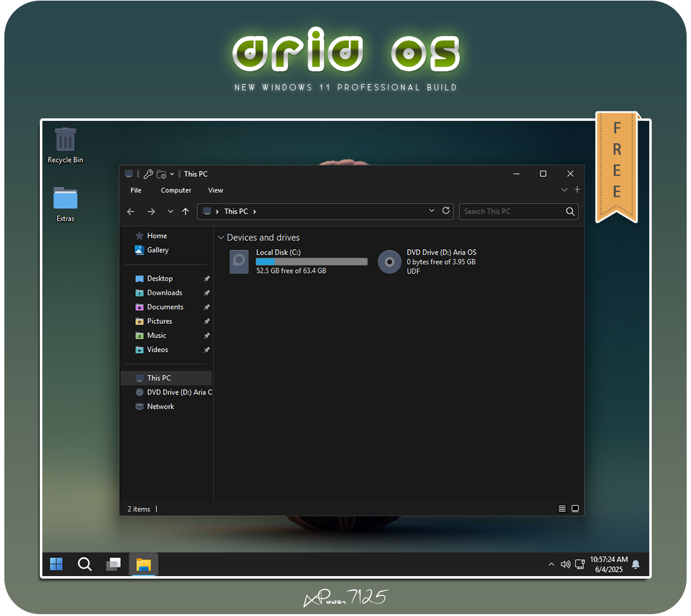
Task: Click the plus icon next to ribbon chevron
Action: [577, 189]
